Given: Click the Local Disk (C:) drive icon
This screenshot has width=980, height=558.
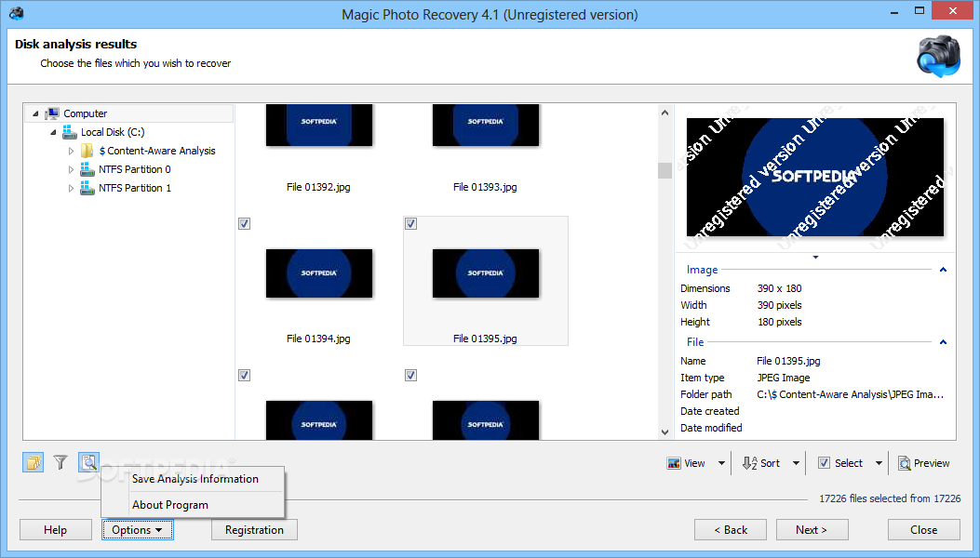Looking at the screenshot, I should coord(70,132).
